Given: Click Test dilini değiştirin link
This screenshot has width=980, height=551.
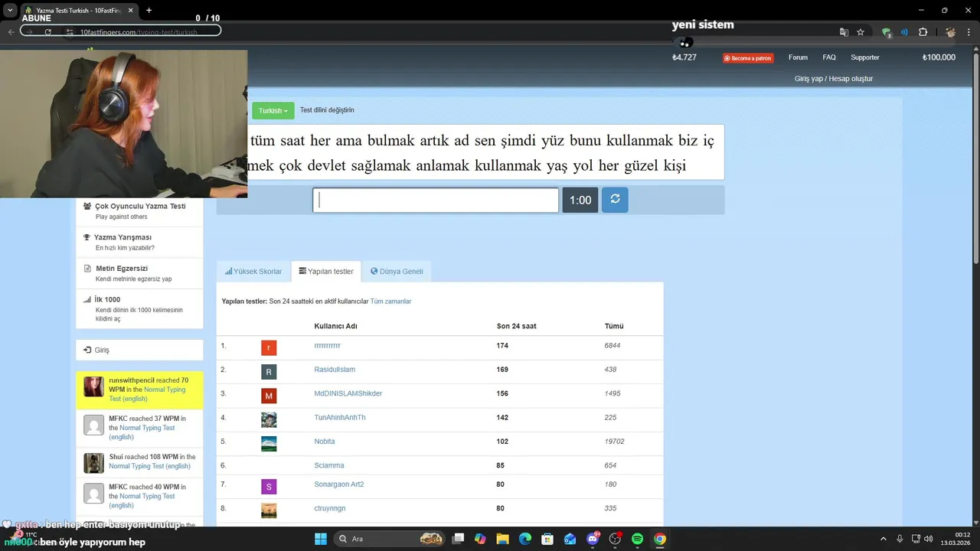Looking at the screenshot, I should (x=327, y=110).
